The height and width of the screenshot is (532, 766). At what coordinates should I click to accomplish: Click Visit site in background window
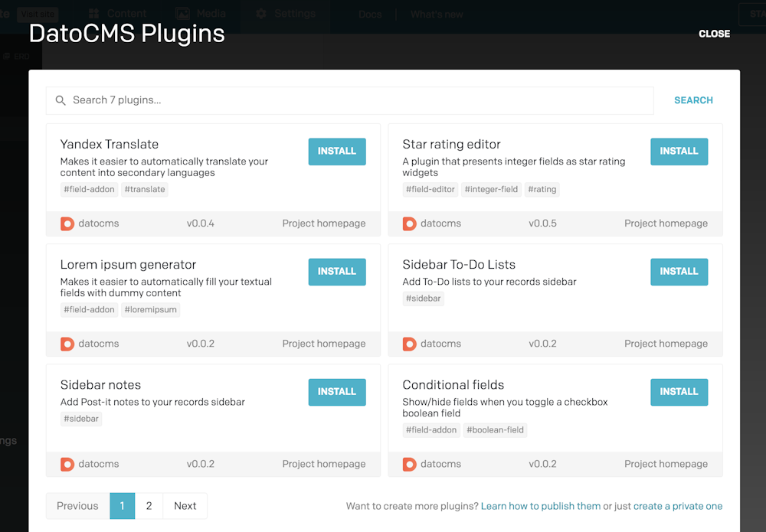38,14
